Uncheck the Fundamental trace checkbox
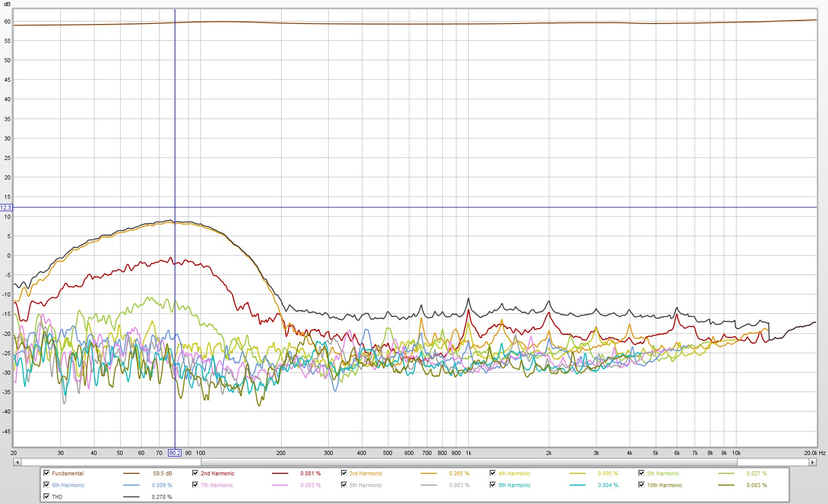Screen dimensions: 828x504 (47, 473)
